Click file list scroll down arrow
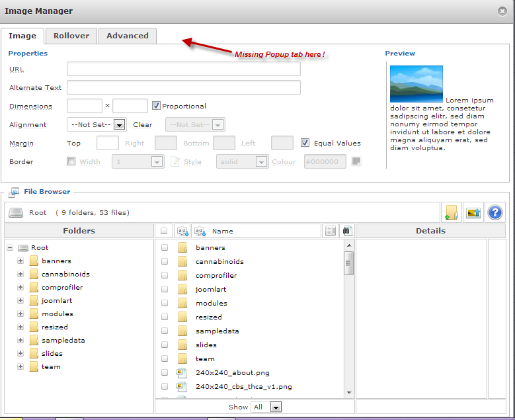Screen dimensions: 515x420 [349, 393]
